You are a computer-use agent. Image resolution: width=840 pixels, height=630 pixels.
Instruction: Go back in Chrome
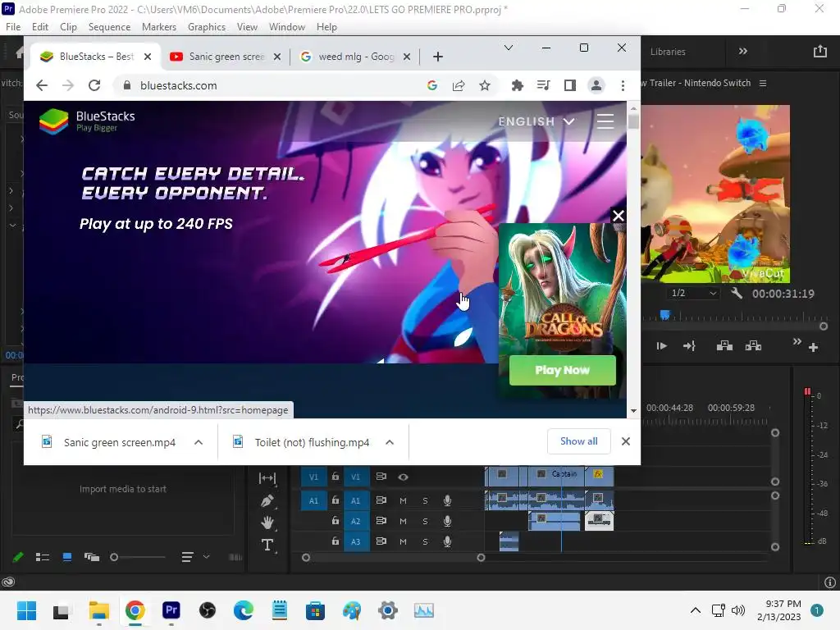(42, 85)
